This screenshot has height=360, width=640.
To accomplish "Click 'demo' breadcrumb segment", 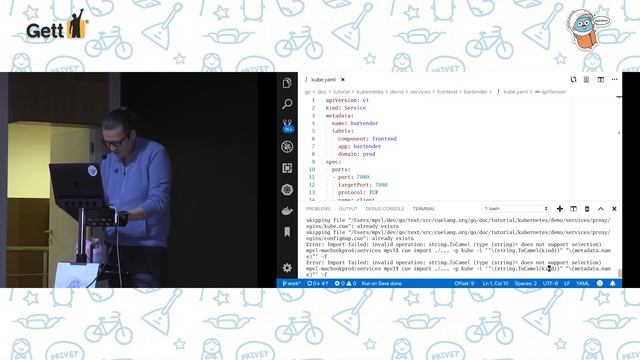I will 397,92.
